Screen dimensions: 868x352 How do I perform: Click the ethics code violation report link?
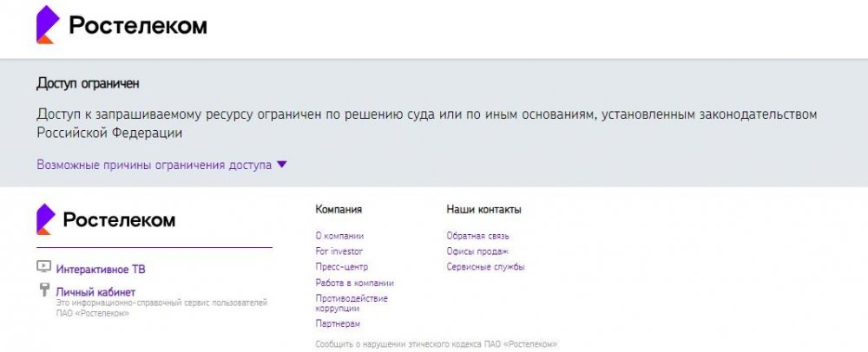pyautogui.click(x=436, y=344)
